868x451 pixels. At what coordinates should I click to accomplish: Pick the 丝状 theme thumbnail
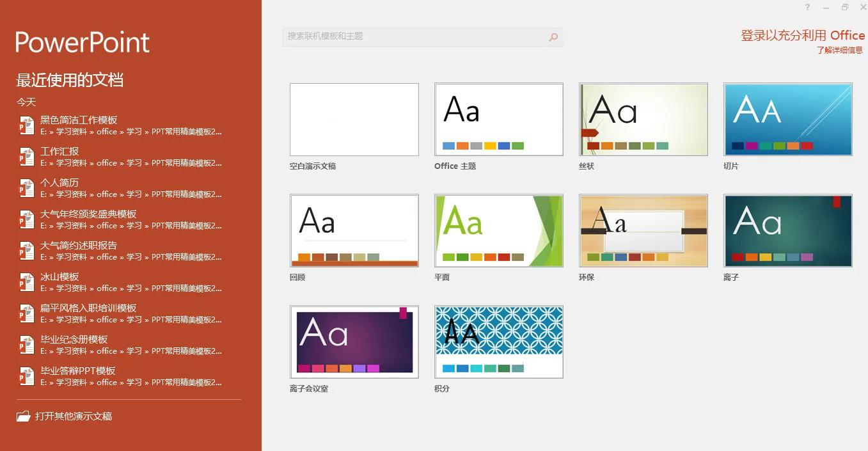click(643, 120)
